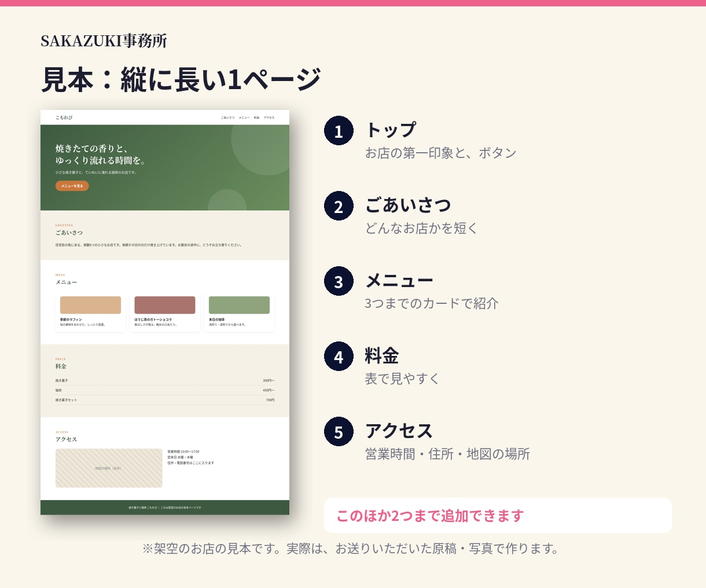Select the 本日の珈琲 card title

[216, 319]
